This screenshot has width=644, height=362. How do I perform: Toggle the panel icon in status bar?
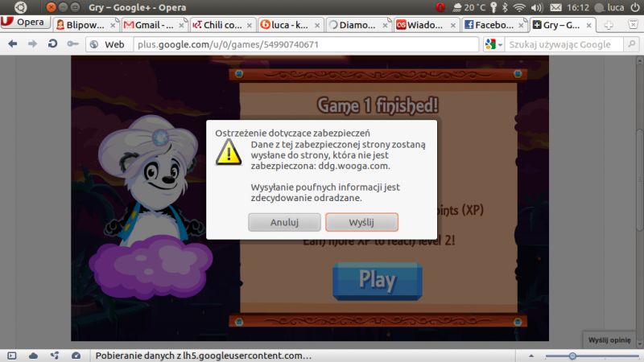[x=12, y=356]
